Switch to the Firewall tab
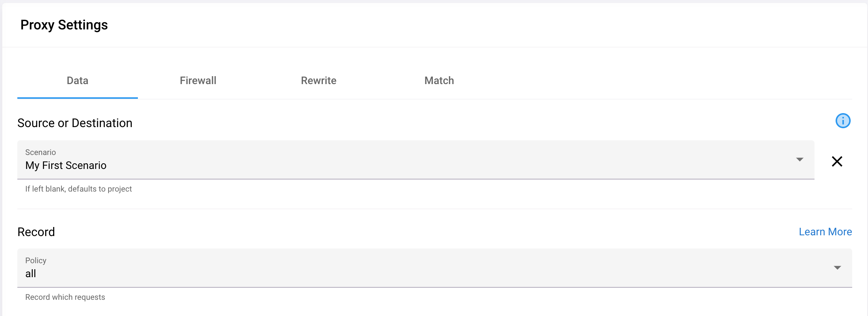 (198, 81)
